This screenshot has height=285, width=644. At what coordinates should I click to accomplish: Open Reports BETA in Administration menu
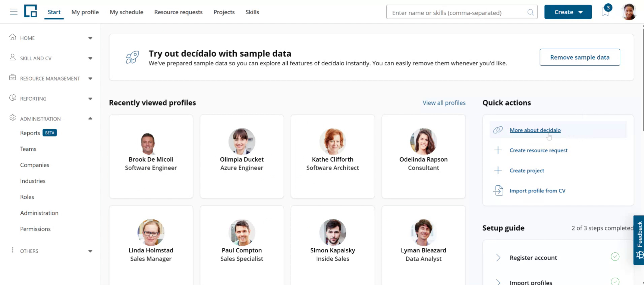point(38,133)
